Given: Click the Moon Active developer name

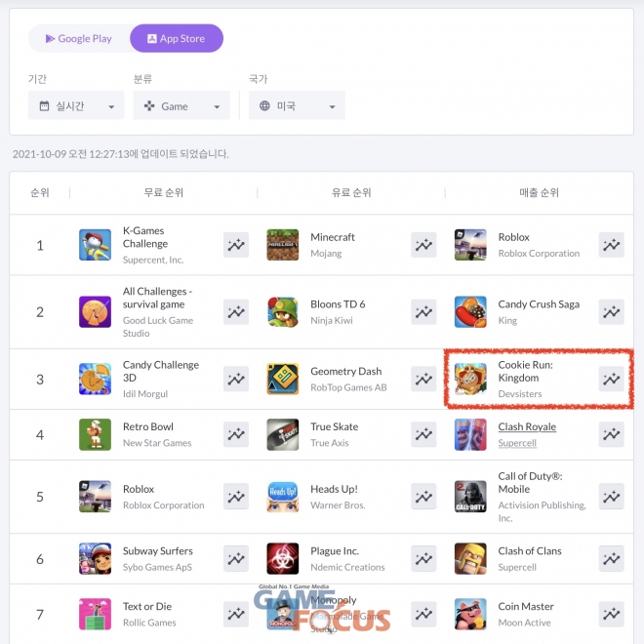Looking at the screenshot, I should point(525,623).
